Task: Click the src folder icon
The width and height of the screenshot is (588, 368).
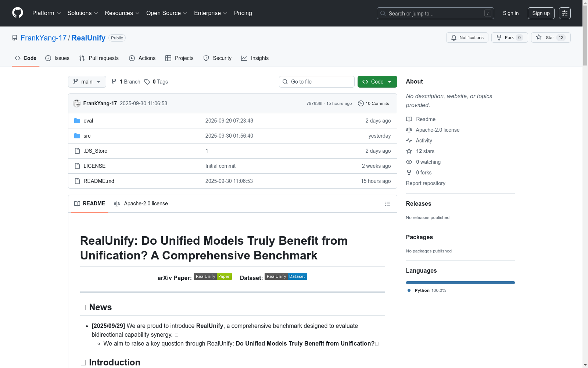Action: tap(77, 136)
